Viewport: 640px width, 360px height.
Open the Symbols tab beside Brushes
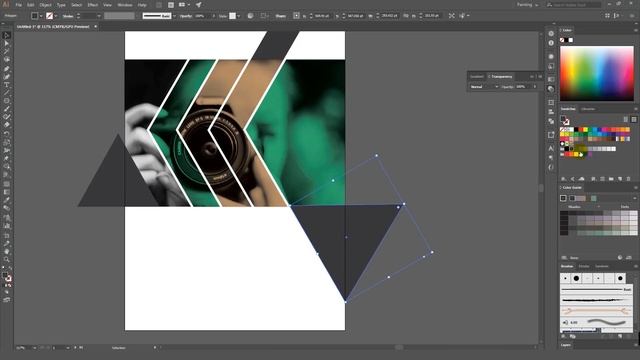[x=602, y=266]
